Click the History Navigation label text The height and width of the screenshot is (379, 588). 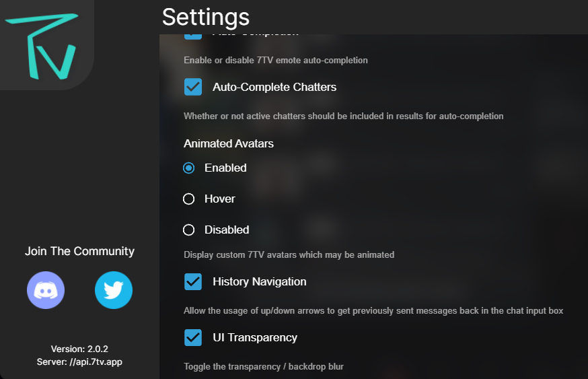pos(259,281)
